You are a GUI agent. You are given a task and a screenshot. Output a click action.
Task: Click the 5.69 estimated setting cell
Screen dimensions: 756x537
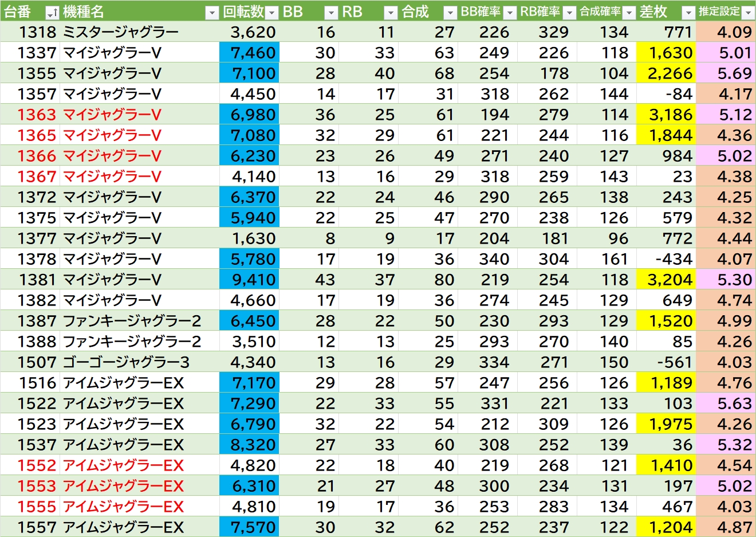click(726, 73)
